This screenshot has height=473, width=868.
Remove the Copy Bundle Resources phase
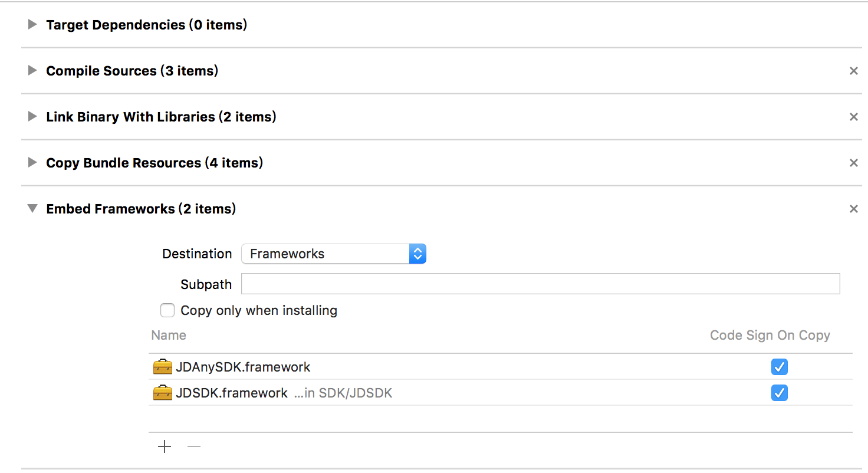pos(853,163)
